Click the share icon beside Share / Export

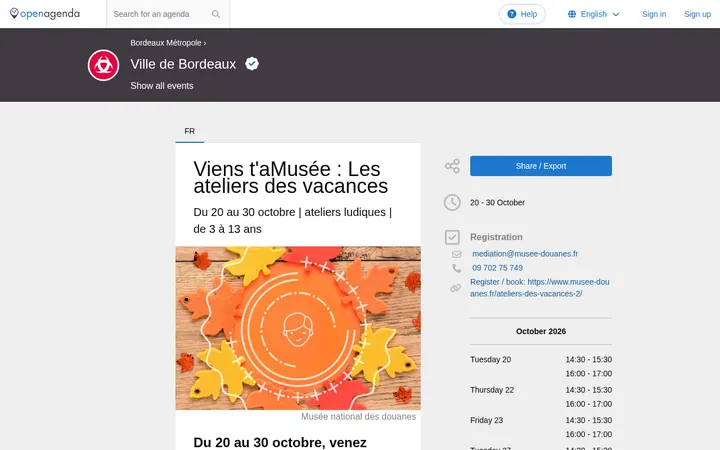(x=452, y=166)
